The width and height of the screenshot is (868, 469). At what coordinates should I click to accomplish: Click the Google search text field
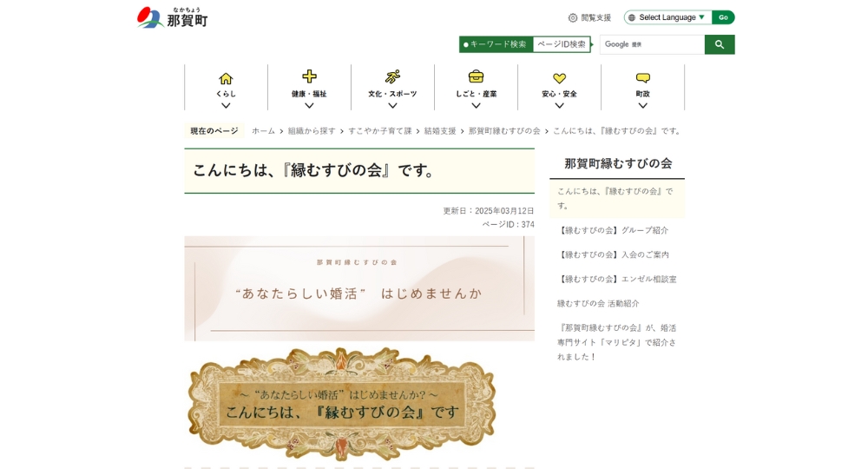coord(651,44)
